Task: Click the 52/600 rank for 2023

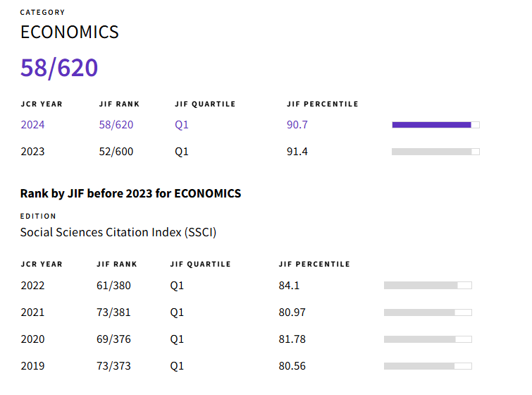Action: pos(116,152)
